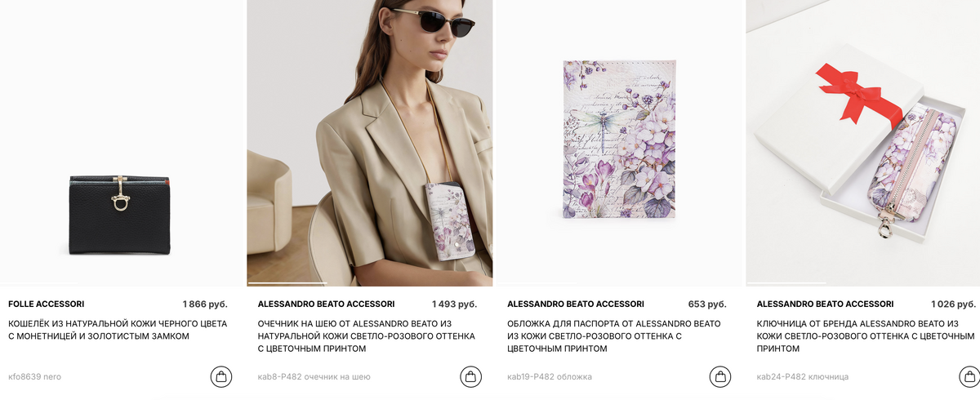Open Alessandro Beato brand above key holder
This screenshot has height=400, width=980.
825,304
